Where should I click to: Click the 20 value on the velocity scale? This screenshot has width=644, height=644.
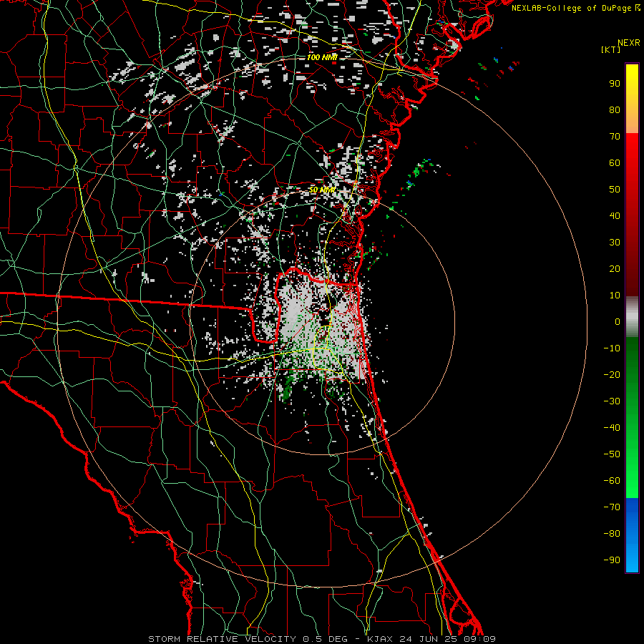[x=615, y=268]
